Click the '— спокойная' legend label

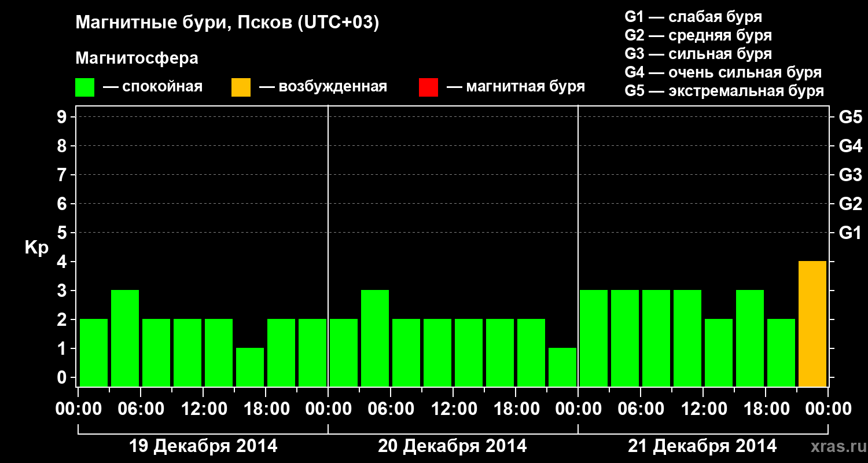pos(152,87)
